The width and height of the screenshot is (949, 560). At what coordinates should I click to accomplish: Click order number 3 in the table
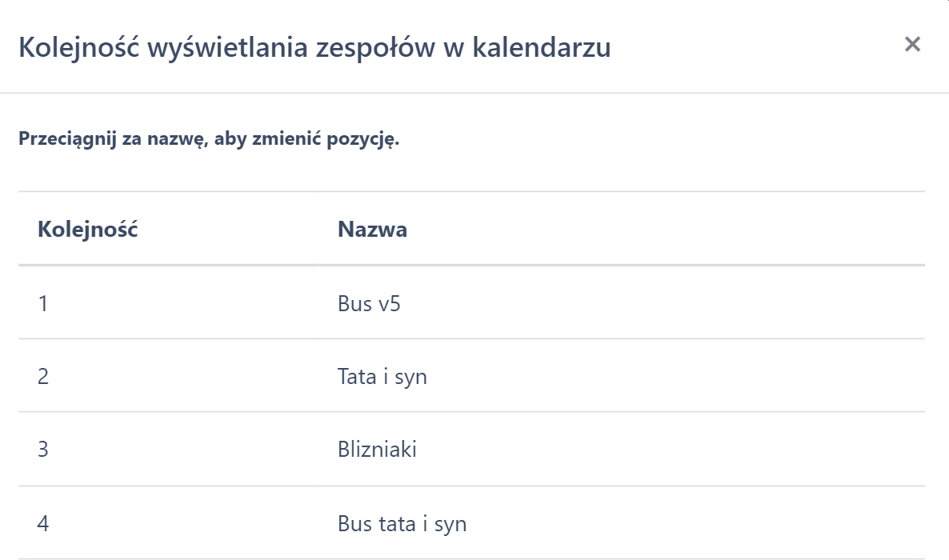point(43,450)
